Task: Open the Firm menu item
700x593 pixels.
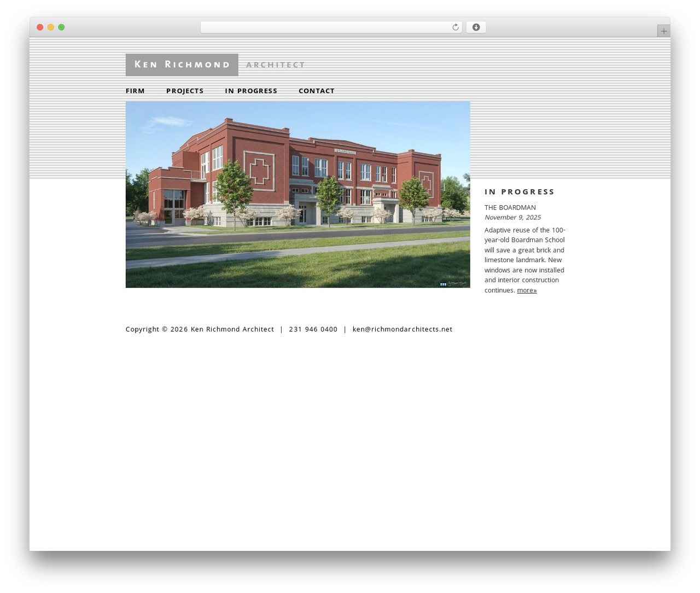Action: point(135,91)
